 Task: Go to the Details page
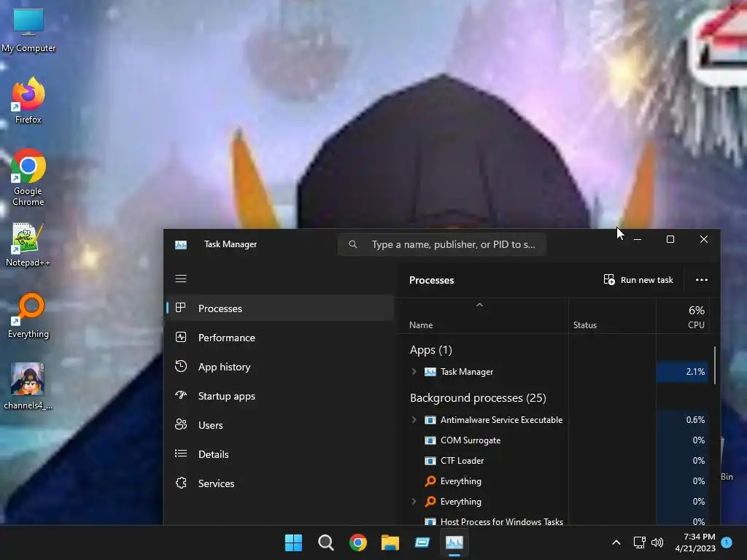pos(281,454)
